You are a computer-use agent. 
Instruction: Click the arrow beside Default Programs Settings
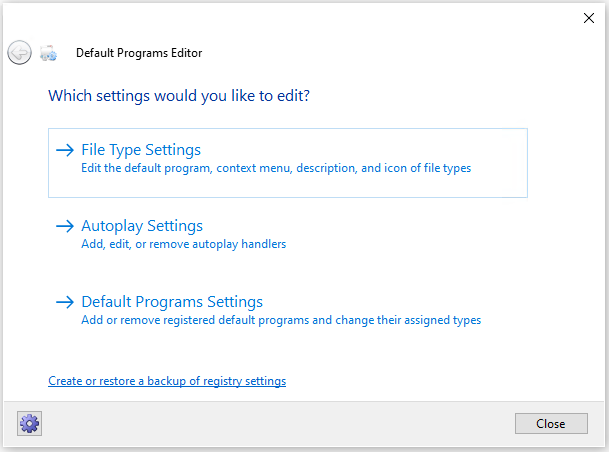click(65, 302)
